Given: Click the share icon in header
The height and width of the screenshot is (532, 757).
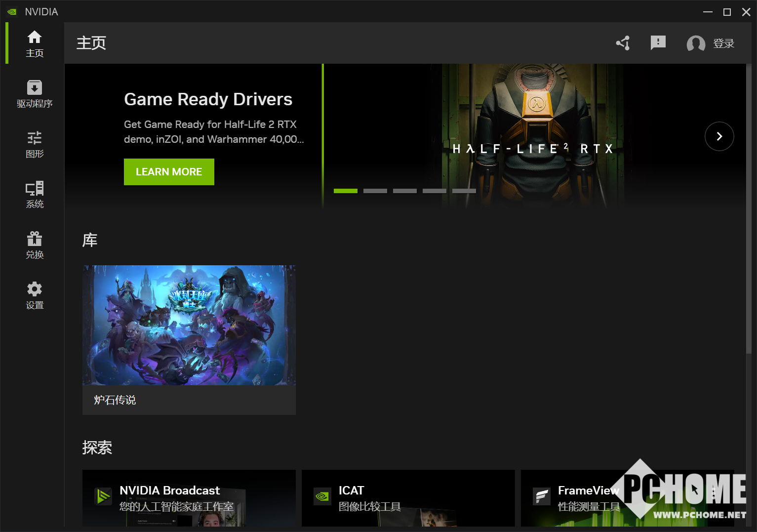Looking at the screenshot, I should tap(623, 43).
